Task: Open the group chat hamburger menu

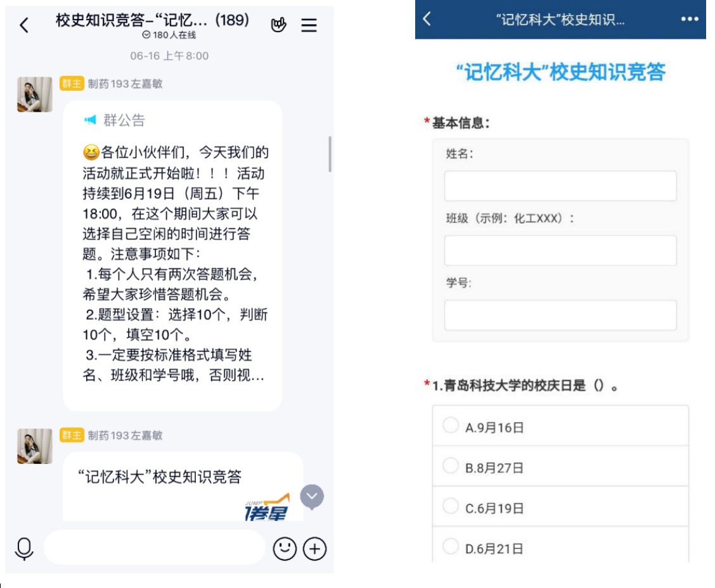Action: click(x=309, y=25)
